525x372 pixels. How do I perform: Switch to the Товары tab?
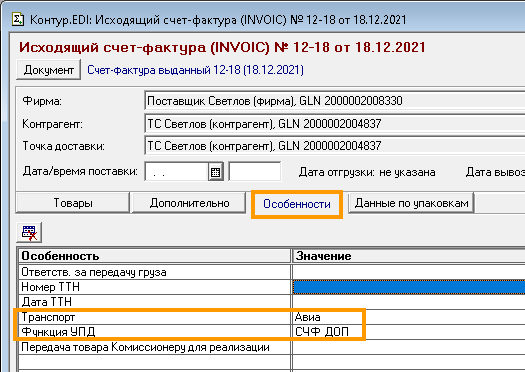73,203
